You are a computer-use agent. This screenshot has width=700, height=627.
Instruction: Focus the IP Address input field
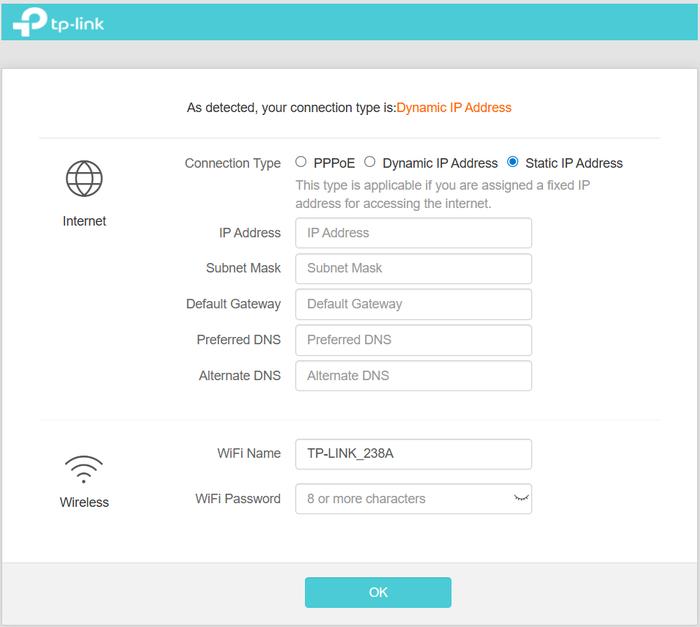[x=413, y=233]
